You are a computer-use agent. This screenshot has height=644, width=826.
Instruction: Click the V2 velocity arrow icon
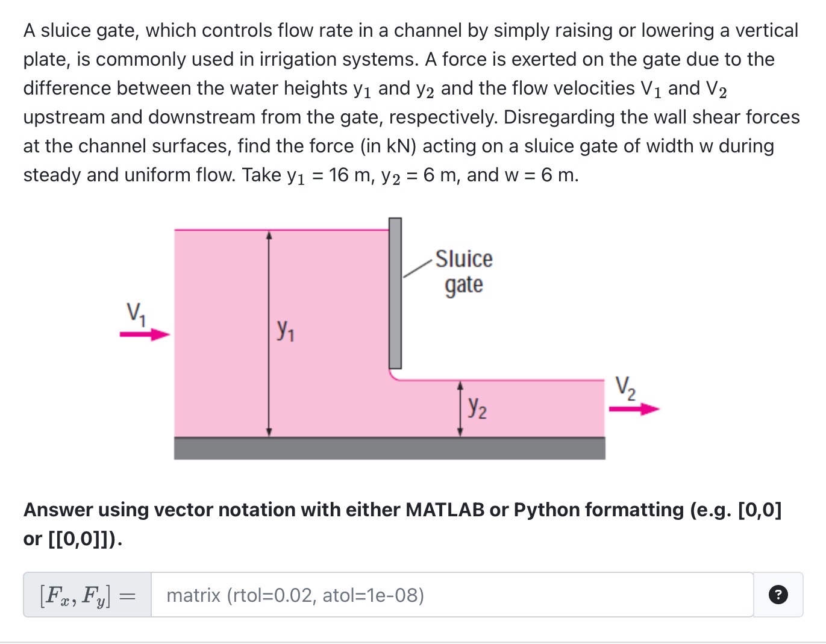[634, 408]
